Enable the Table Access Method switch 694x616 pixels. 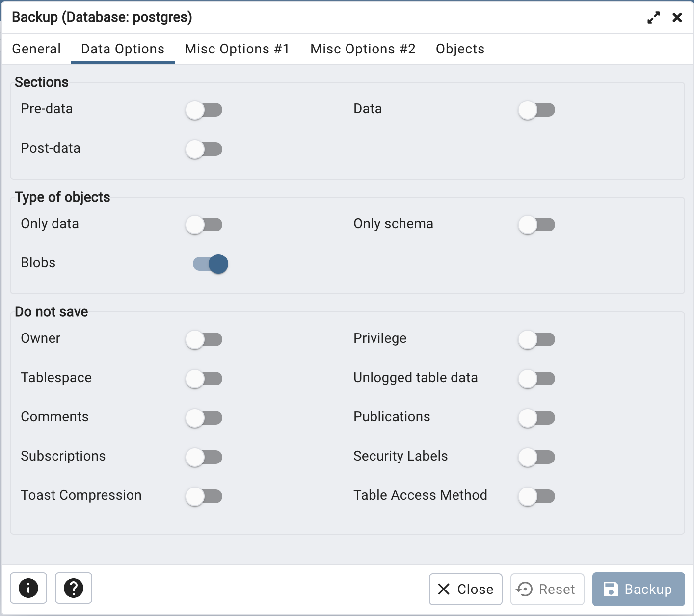click(x=536, y=496)
